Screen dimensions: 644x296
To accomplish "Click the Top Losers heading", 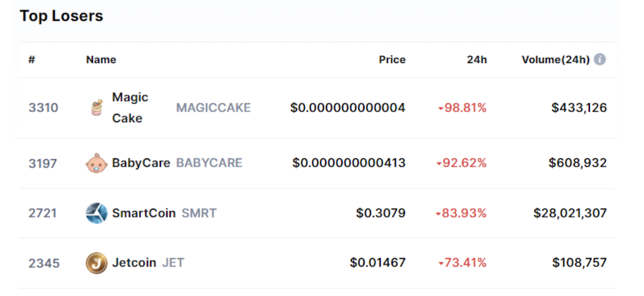I will pyautogui.click(x=61, y=16).
